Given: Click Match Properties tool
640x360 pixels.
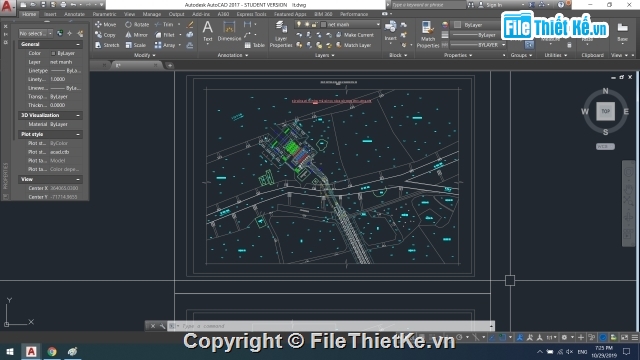Looking at the screenshot, I should 428,34.
